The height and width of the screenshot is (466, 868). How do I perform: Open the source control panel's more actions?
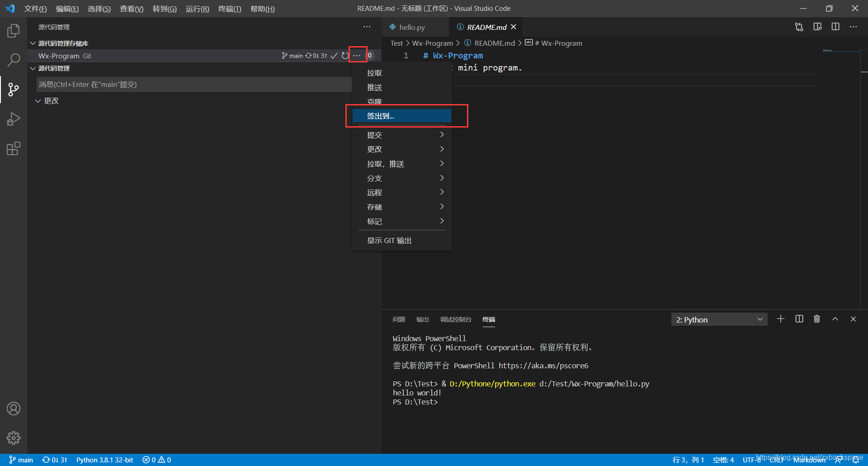(367, 27)
